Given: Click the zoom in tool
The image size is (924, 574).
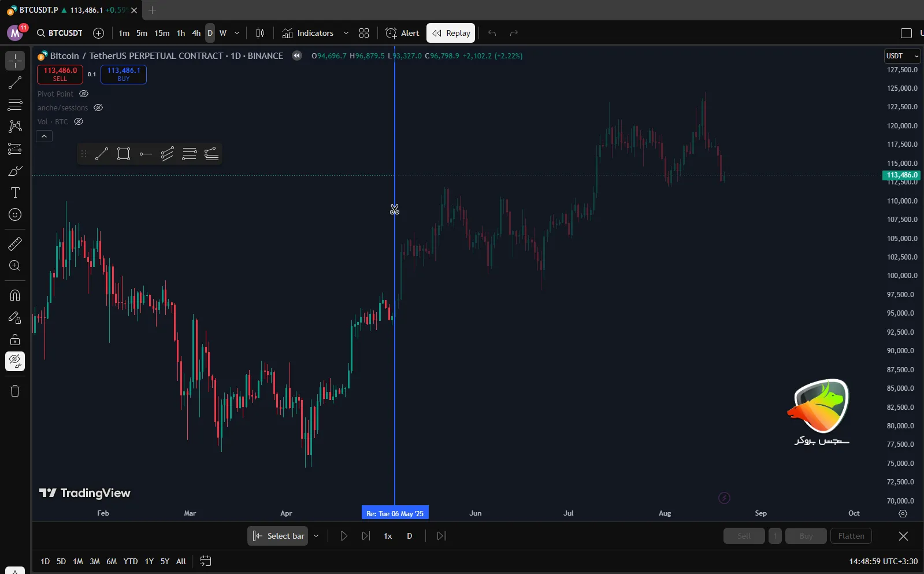Looking at the screenshot, I should coord(15,266).
